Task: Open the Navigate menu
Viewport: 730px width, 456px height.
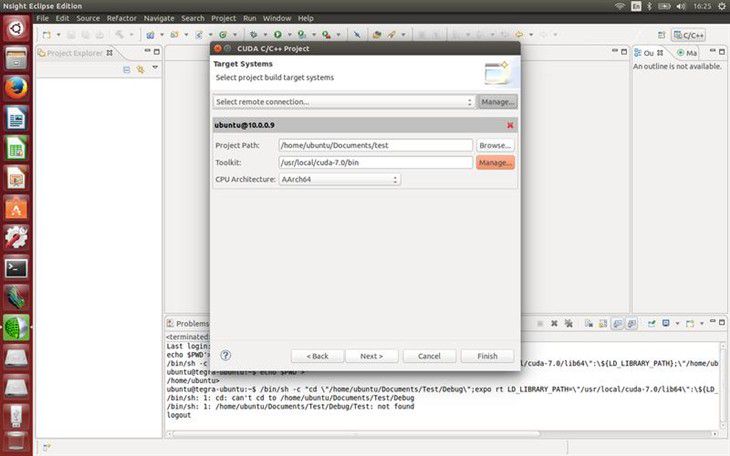Action: point(159,18)
